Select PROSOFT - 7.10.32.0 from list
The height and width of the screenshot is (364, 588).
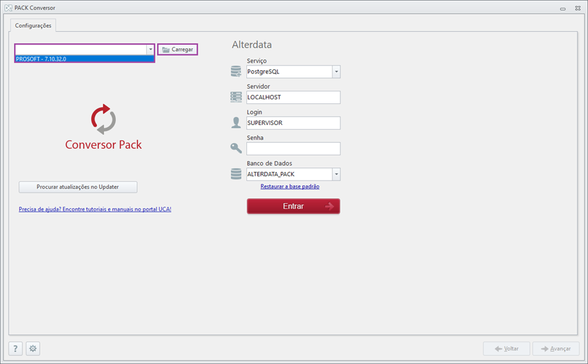point(84,59)
